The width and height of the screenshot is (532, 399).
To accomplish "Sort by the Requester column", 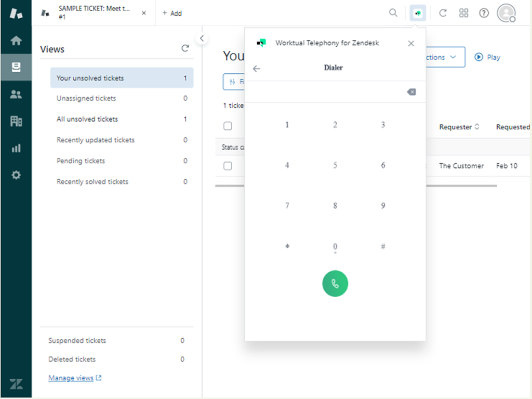I will tap(459, 127).
